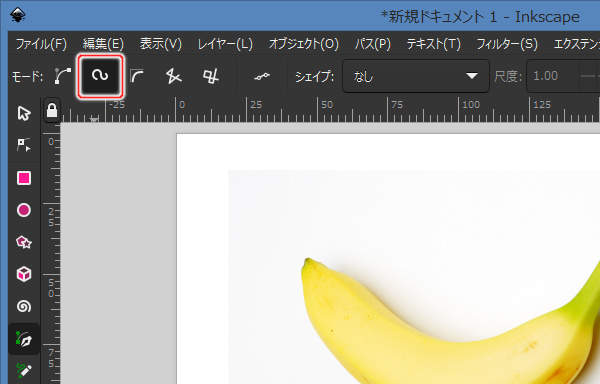Image resolution: width=600 pixels, height=384 pixels.
Task: Select the Bezier pen tool
Action: [24, 339]
